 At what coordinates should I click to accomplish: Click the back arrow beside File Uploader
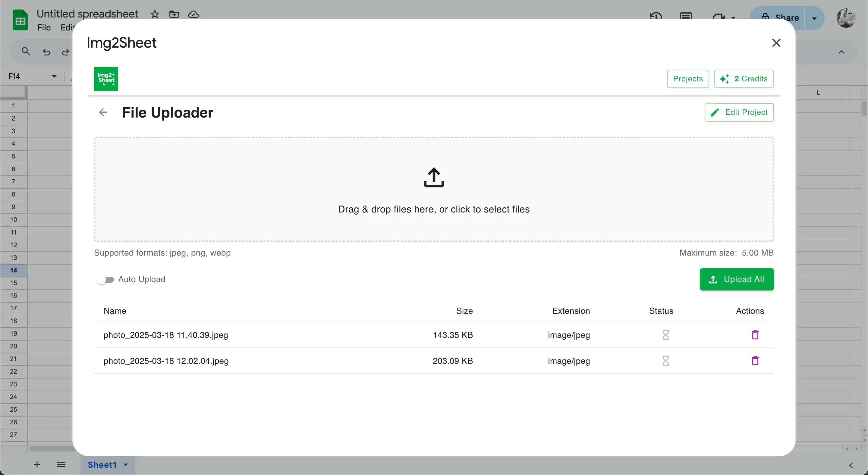click(x=103, y=112)
